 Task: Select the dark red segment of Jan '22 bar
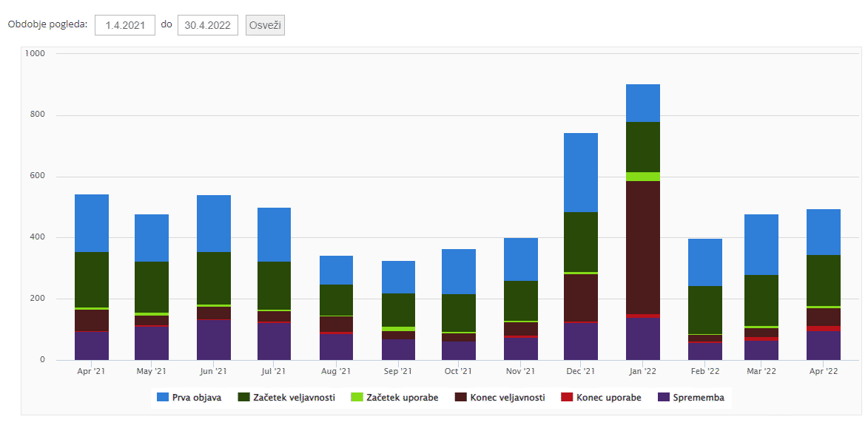[x=642, y=248]
